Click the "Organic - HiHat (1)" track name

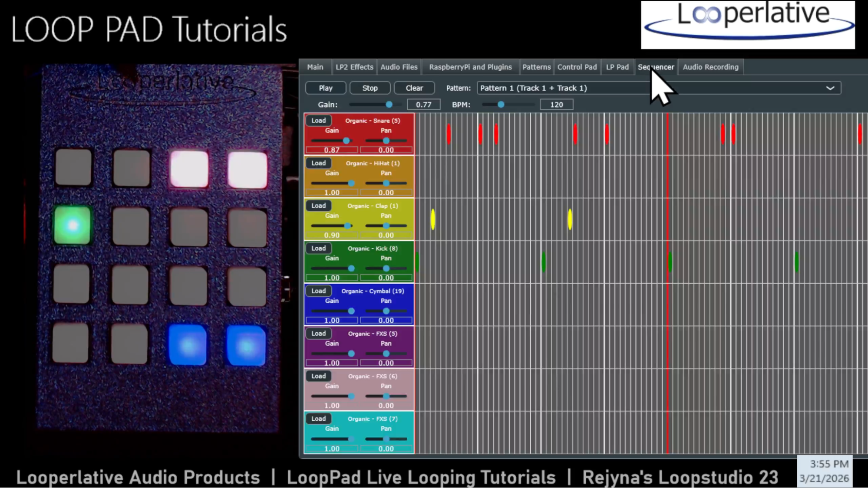pyautogui.click(x=373, y=163)
